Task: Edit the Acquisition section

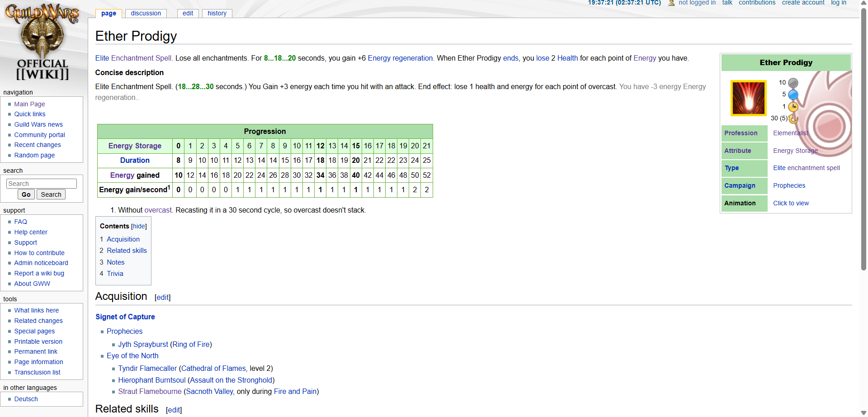Action: coord(163,297)
